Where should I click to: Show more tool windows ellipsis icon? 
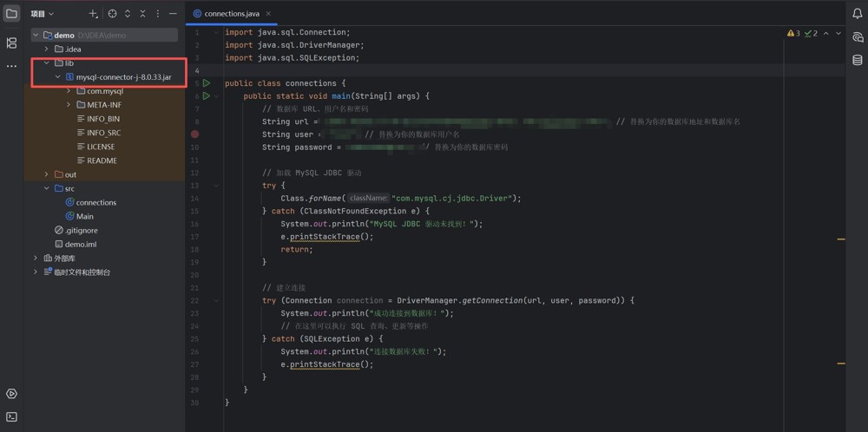pyautogui.click(x=11, y=67)
